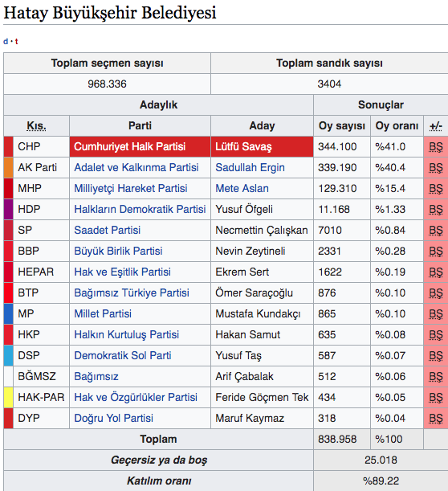Select invalid votes value 25.018

tap(381, 460)
